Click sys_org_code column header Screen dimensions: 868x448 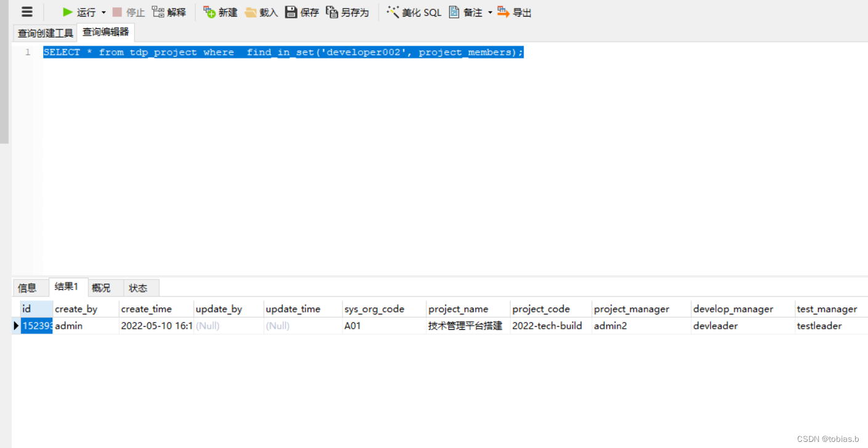[x=384, y=309]
